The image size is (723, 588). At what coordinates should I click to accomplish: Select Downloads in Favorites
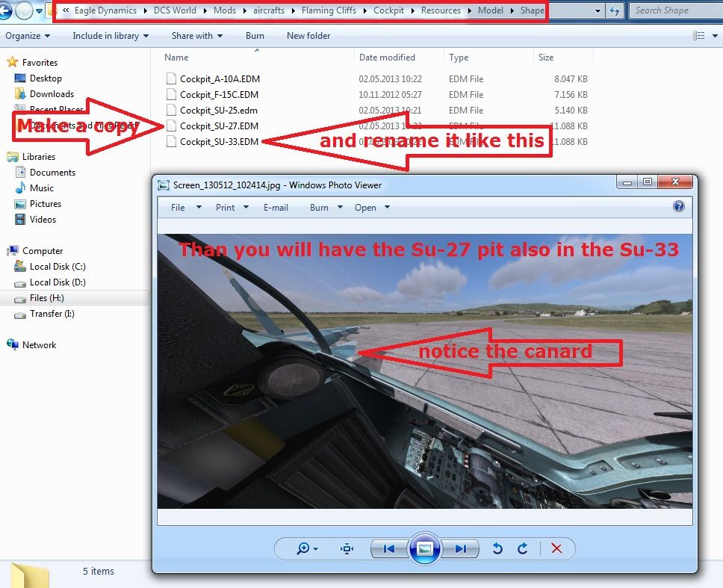[52, 94]
